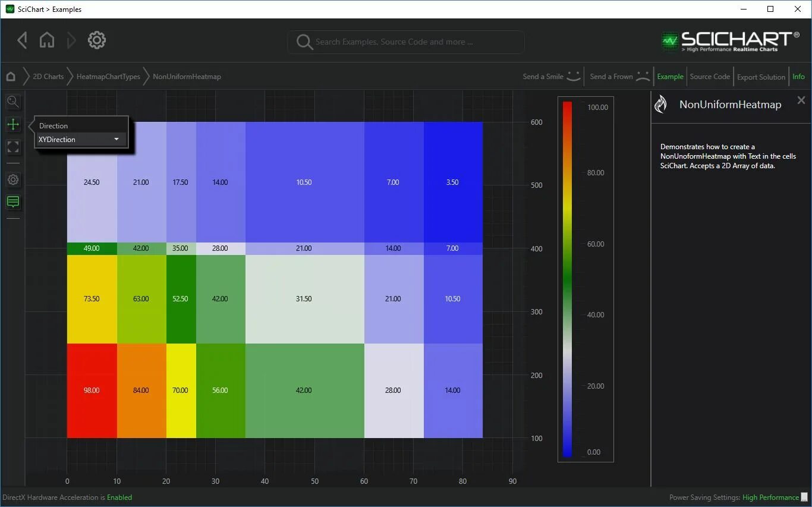Click the Enabled hardware acceleration status
Image resolution: width=812 pixels, height=507 pixels.
point(119,497)
